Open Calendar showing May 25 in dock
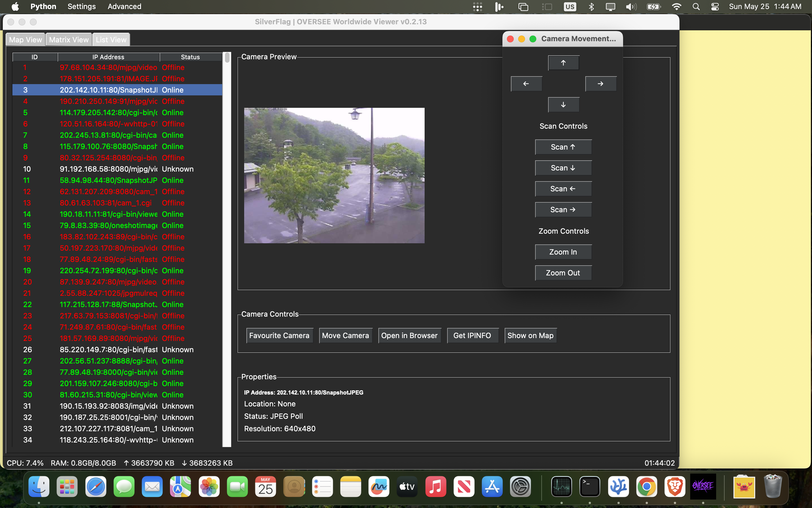This screenshot has width=812, height=508. (x=265, y=487)
